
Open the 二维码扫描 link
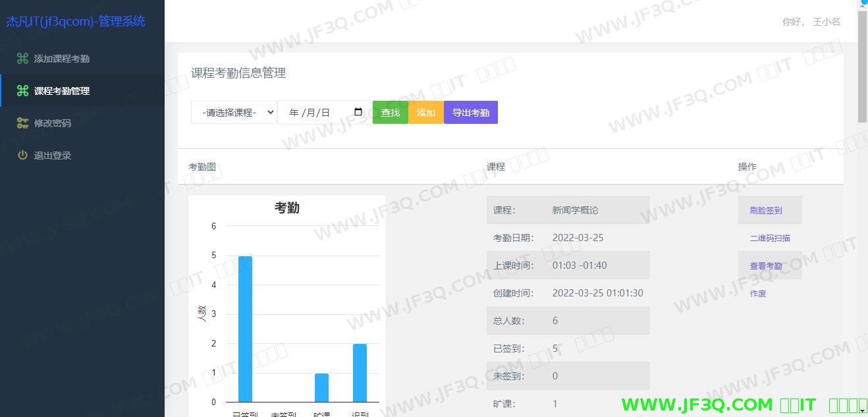click(x=770, y=238)
